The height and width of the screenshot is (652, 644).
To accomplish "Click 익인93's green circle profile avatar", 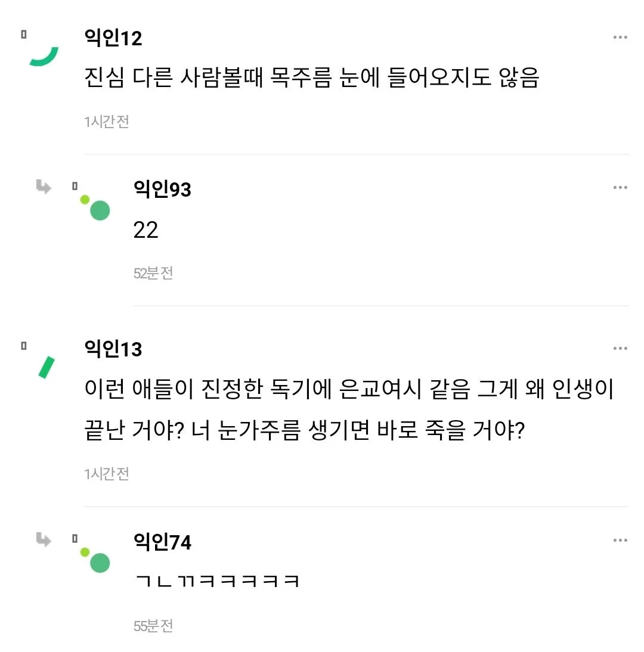I will [x=99, y=210].
